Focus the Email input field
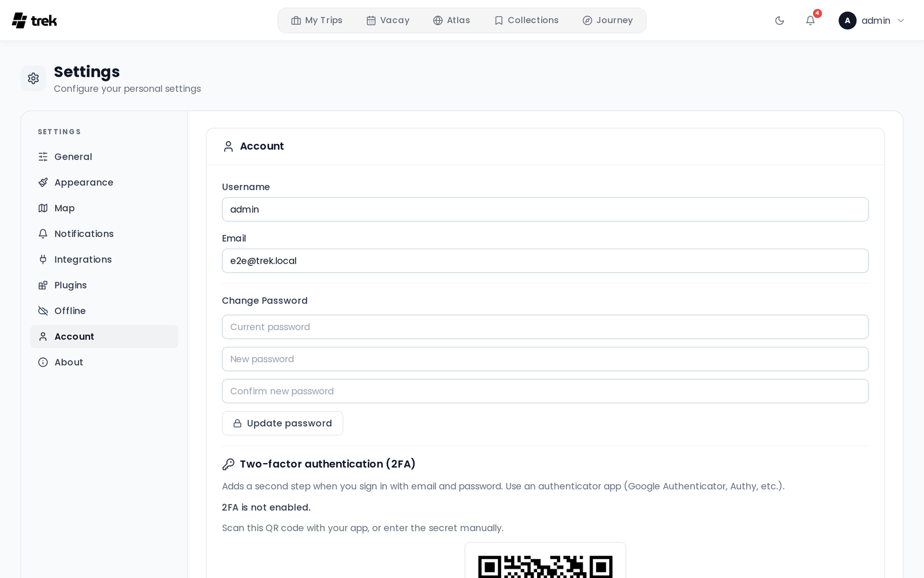 545,261
